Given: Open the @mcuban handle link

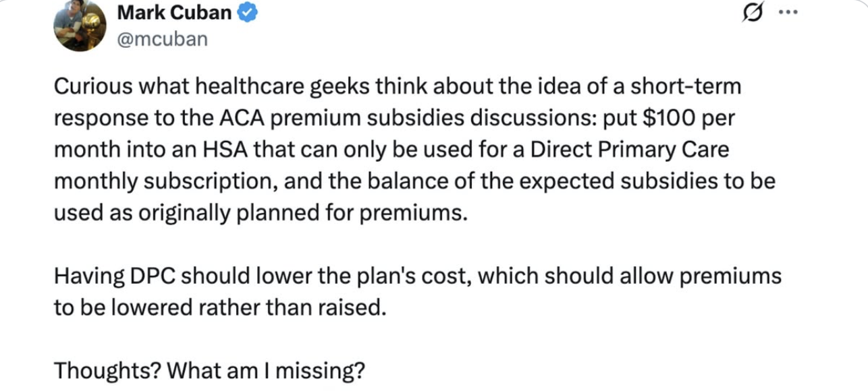Looking at the screenshot, I should [162, 39].
